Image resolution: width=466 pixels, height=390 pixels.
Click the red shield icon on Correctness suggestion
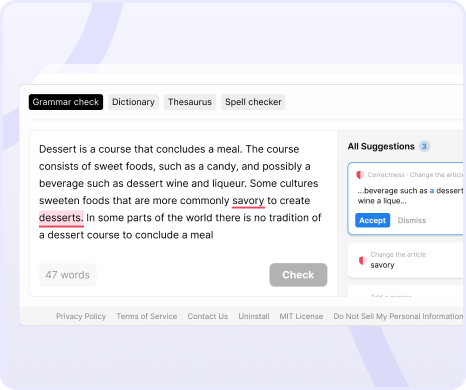360,175
